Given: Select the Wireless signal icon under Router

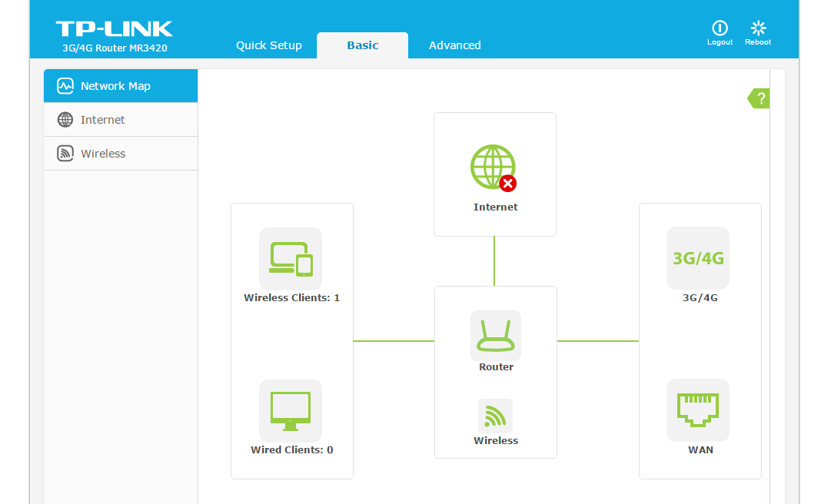Looking at the screenshot, I should [496, 416].
